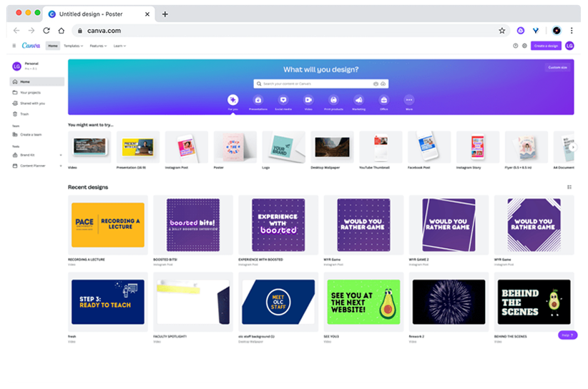Screen dimensions: 588x389
Task: Expand the Content Planner sidebar section
Action: [61, 166]
